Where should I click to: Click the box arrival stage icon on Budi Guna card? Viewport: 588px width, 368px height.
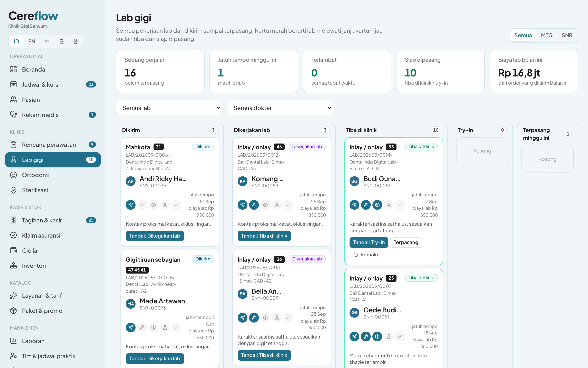377,205
